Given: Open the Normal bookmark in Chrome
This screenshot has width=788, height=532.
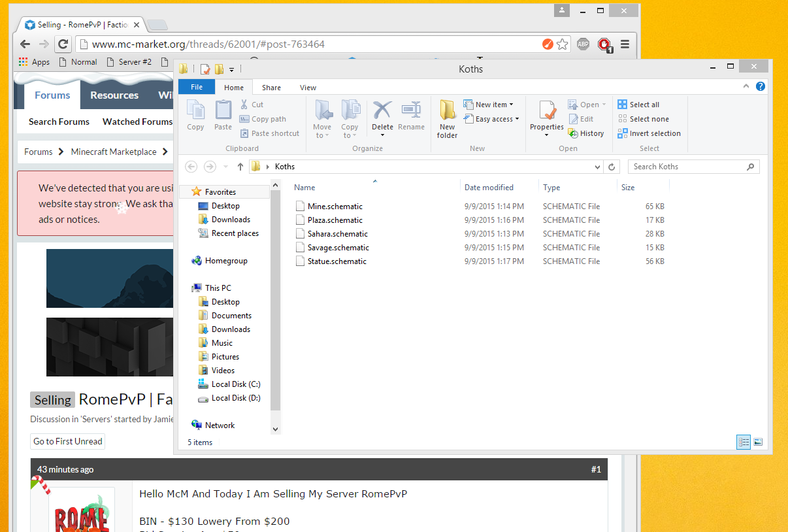Looking at the screenshot, I should [78, 62].
